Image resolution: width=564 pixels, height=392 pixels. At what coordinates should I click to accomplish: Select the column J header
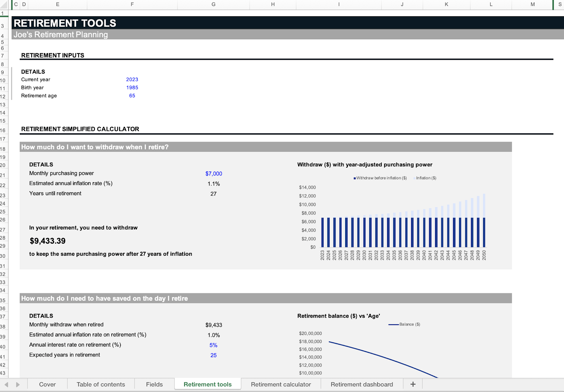click(402, 5)
